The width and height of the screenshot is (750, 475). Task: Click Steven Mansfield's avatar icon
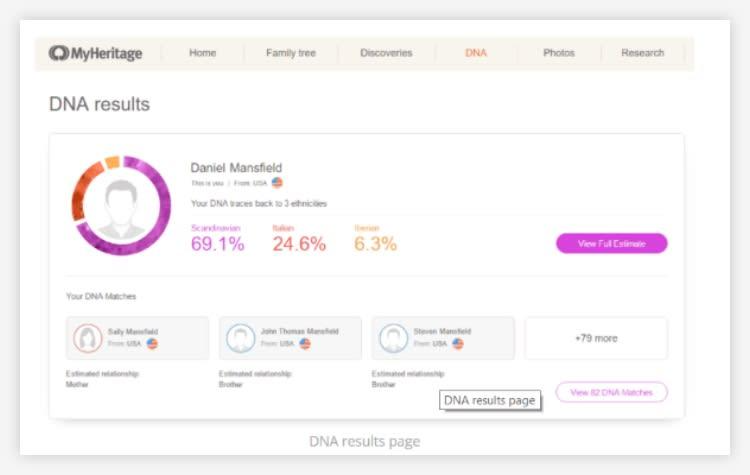coord(393,338)
